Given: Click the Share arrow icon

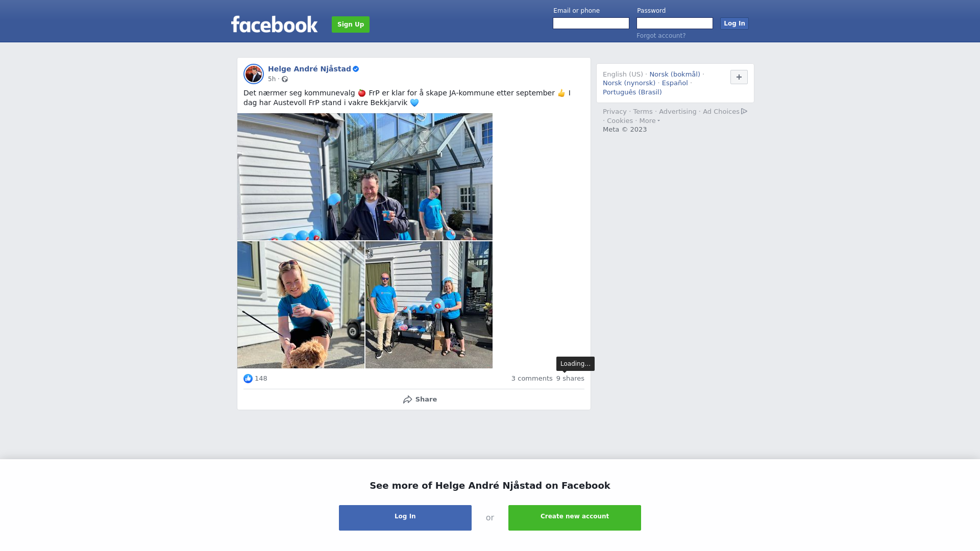Looking at the screenshot, I should click(407, 399).
